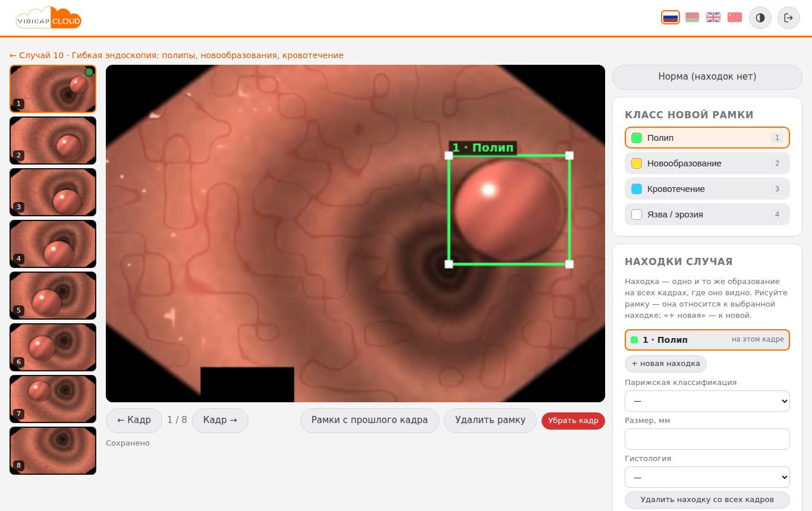Image resolution: width=812 pixels, height=511 pixels.
Task: Go to previous frame with ← Кадр
Action: [134, 420]
